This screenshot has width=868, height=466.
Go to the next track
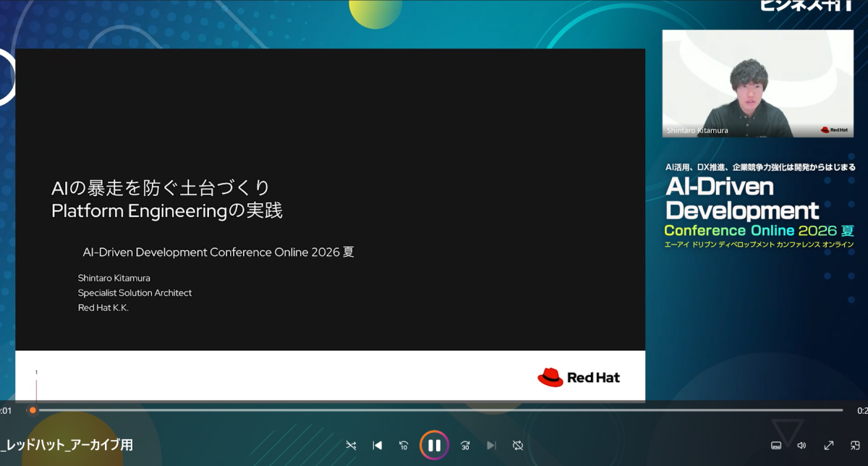[491, 446]
